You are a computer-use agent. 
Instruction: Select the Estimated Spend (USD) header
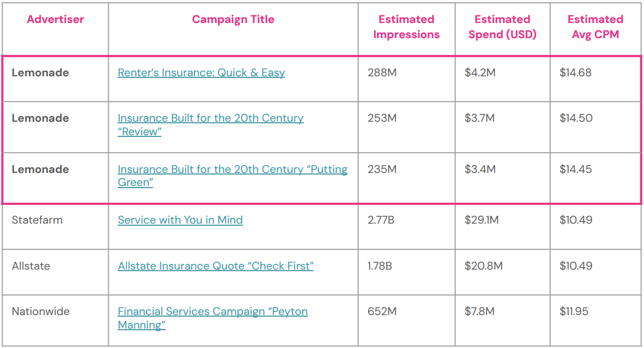click(x=502, y=27)
